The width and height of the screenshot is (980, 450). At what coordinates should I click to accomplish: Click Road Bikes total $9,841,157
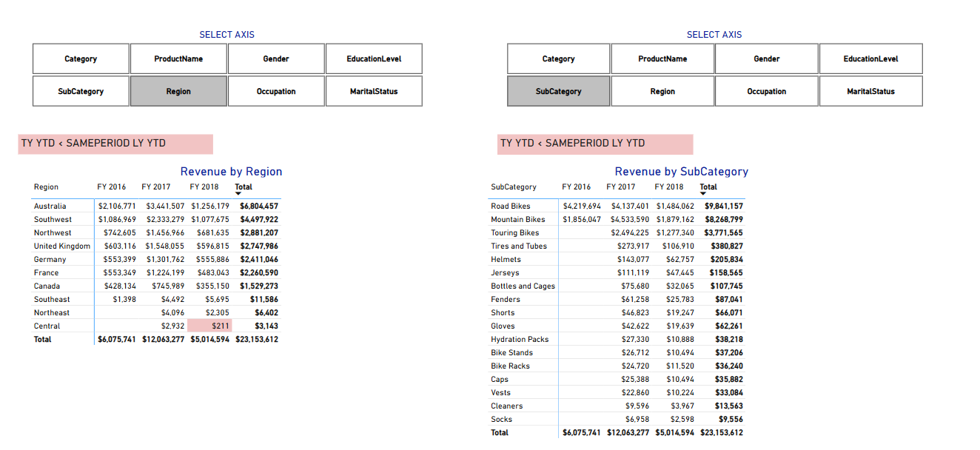pos(724,206)
